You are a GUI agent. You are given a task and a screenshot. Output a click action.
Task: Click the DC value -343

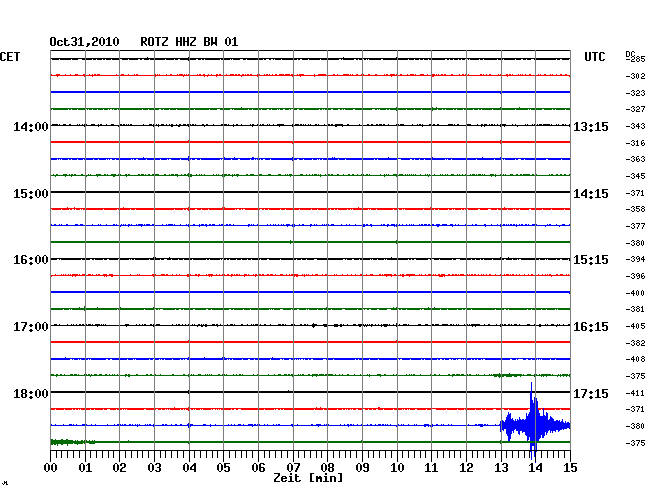click(x=635, y=126)
